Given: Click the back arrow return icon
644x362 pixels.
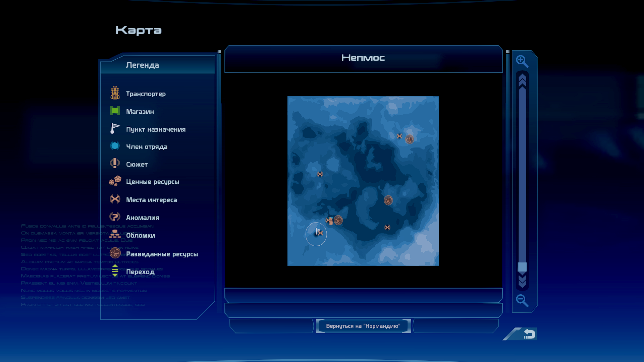Looking at the screenshot, I should point(529,334).
